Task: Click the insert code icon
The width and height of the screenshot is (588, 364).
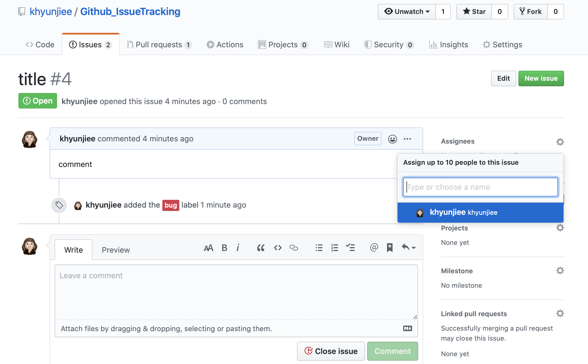Action: [x=278, y=248]
